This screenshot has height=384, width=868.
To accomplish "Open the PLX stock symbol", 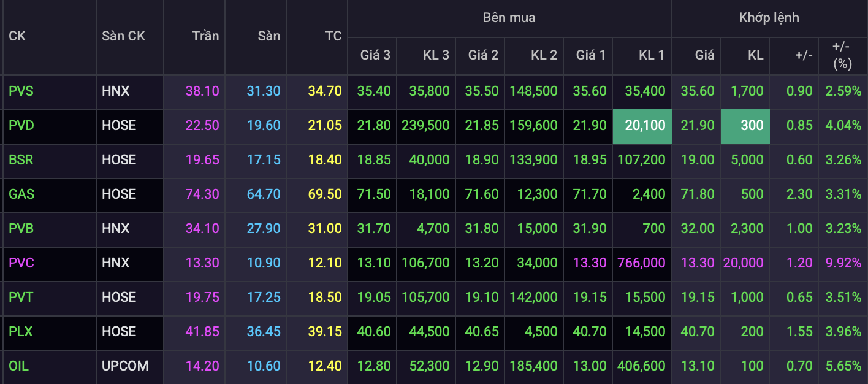I will (21, 332).
